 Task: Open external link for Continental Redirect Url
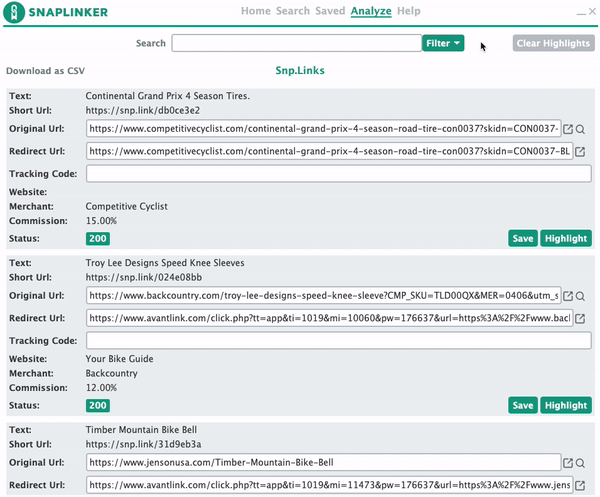(580, 152)
